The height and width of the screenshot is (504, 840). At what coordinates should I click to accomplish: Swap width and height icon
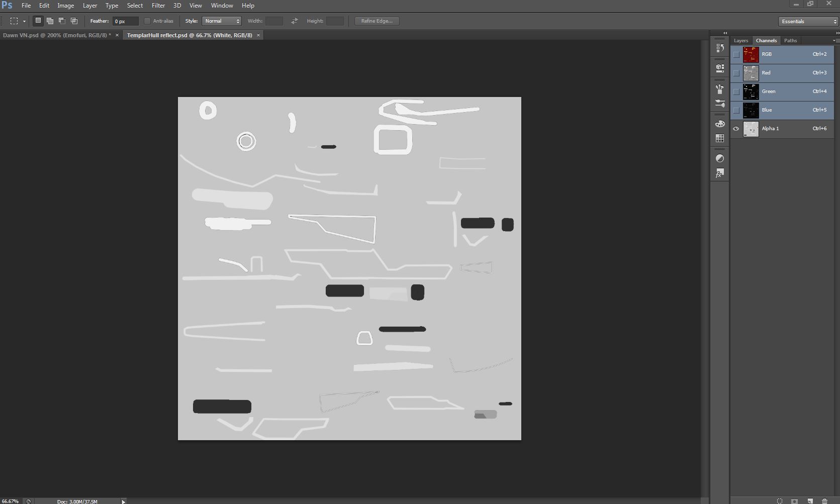(x=295, y=21)
